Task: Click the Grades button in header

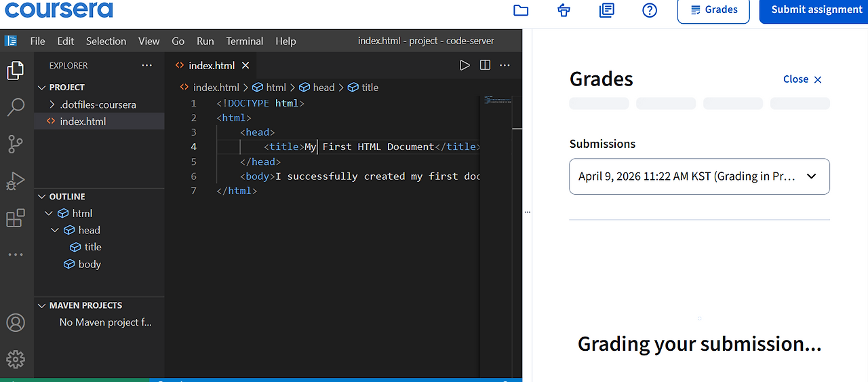Action: click(x=713, y=10)
